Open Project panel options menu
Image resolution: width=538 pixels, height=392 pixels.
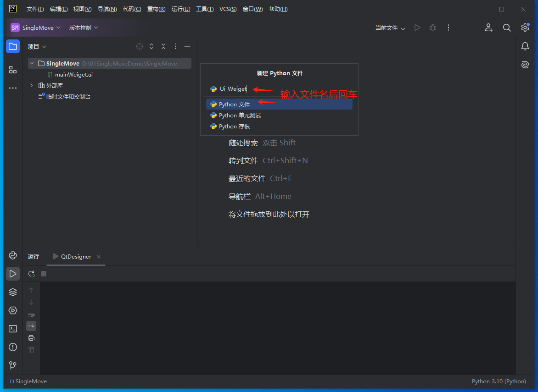(175, 46)
